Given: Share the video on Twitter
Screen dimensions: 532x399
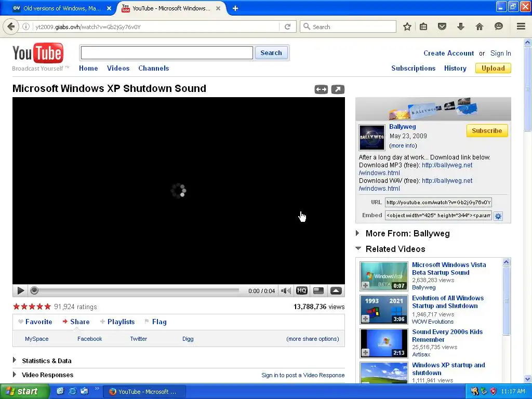Looking at the screenshot, I should pyautogui.click(x=138, y=339).
